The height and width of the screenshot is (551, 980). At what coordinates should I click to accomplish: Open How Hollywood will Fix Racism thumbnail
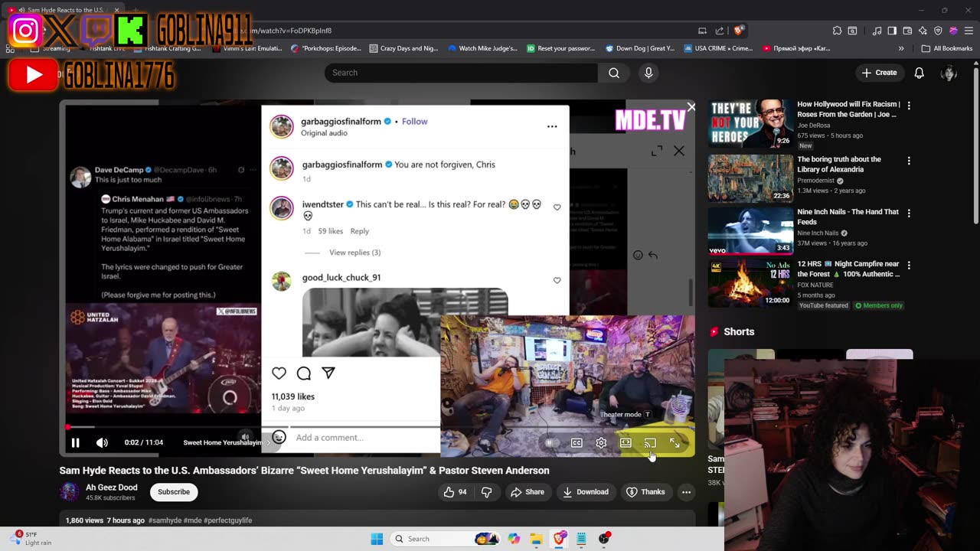tap(750, 123)
